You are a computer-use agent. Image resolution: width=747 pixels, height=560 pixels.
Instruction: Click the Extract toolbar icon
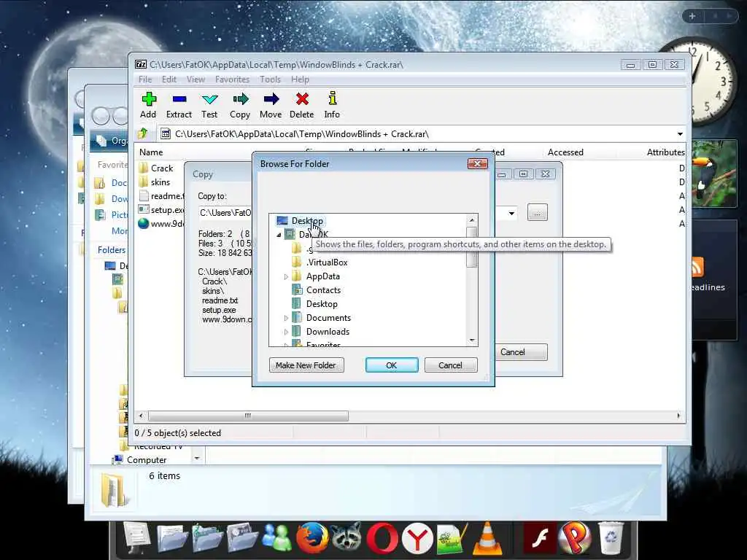pyautogui.click(x=179, y=105)
